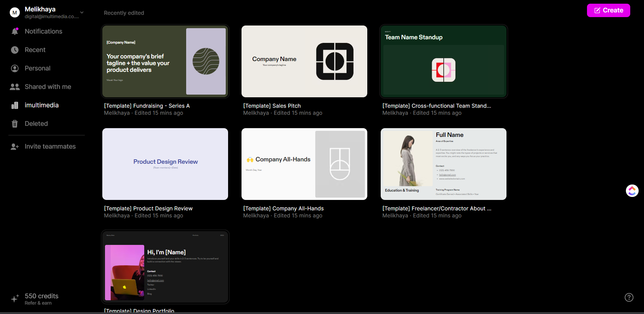
Task: Open the Cross-functional Team Standup thumbnail
Action: point(443,61)
